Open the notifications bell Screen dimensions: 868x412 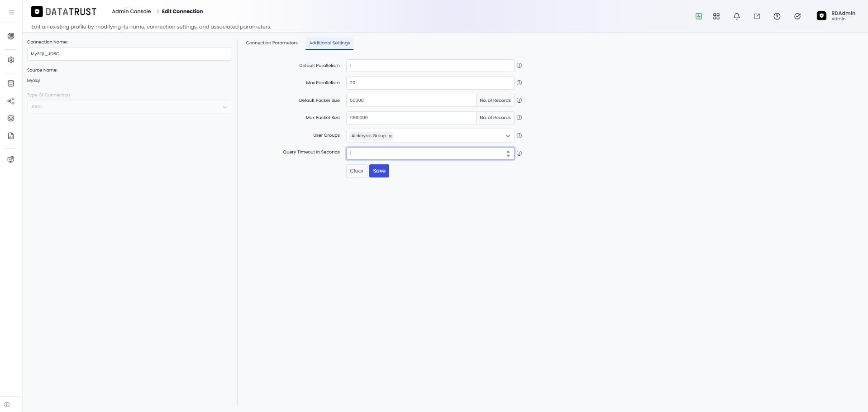coord(737,16)
